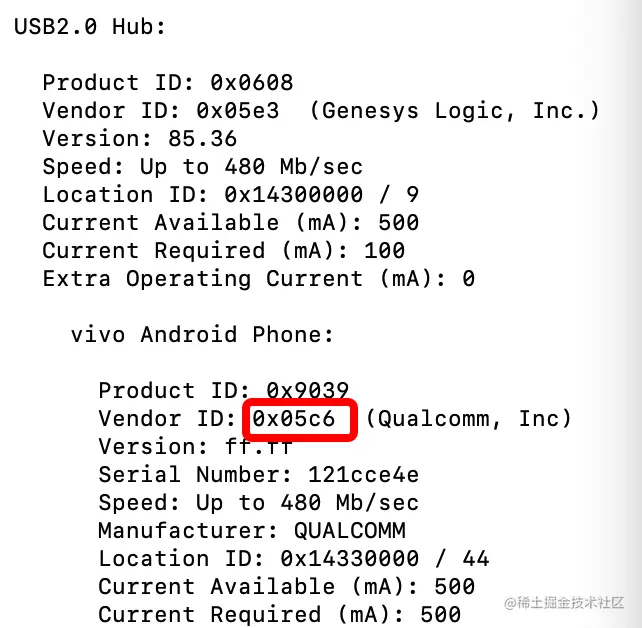Viewport: 642px width, 628px height.
Task: Select the phone Current Available 500 line
Action: 287,587
